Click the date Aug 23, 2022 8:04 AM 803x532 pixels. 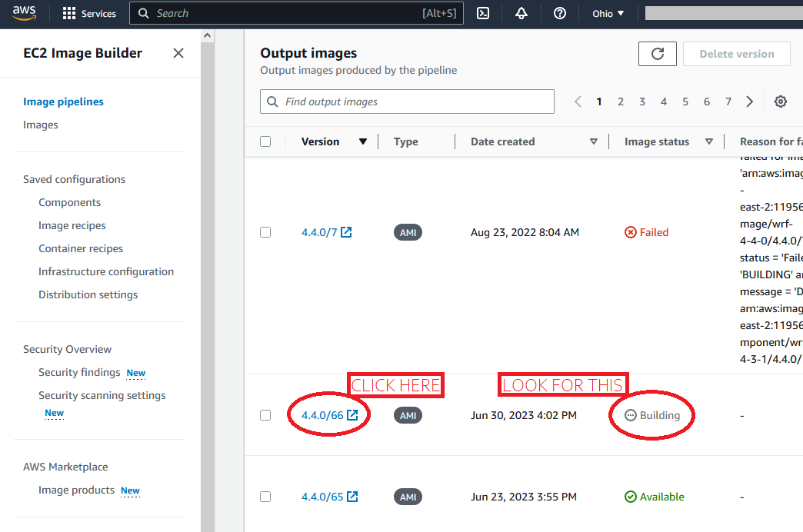coord(525,232)
